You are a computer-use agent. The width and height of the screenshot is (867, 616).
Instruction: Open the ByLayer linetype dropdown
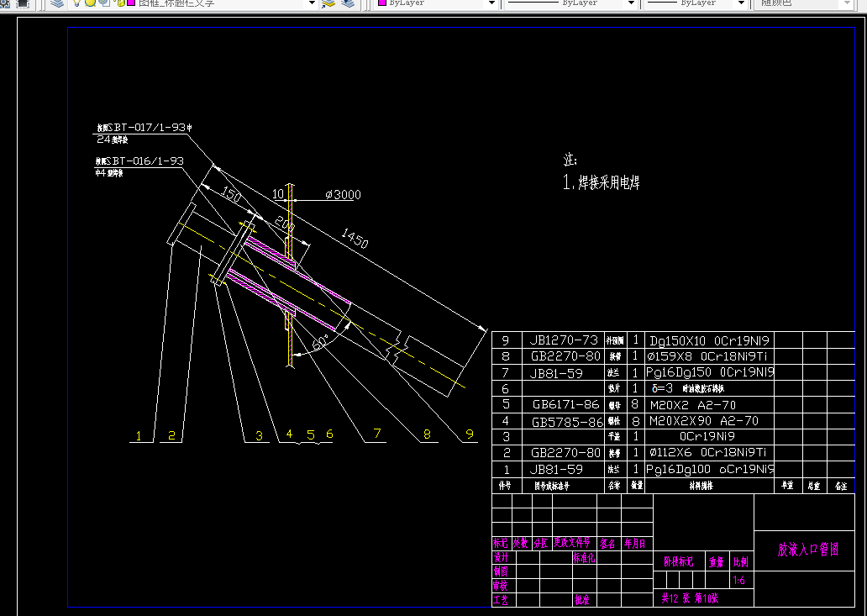[x=571, y=3]
